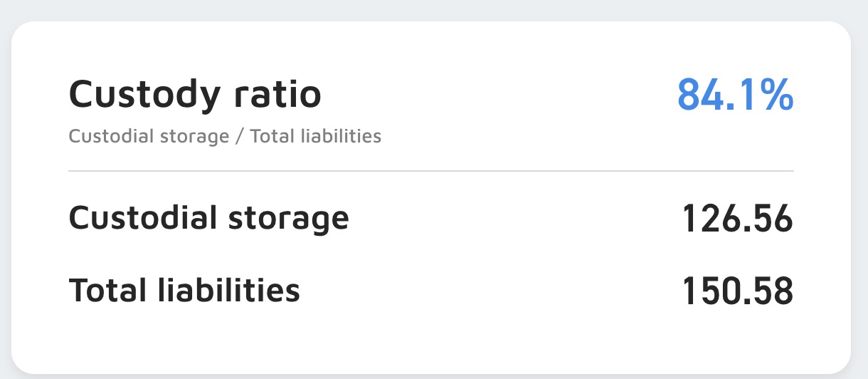Click the slash separator in the gray subtitle
The image size is (868, 379).
(x=239, y=135)
